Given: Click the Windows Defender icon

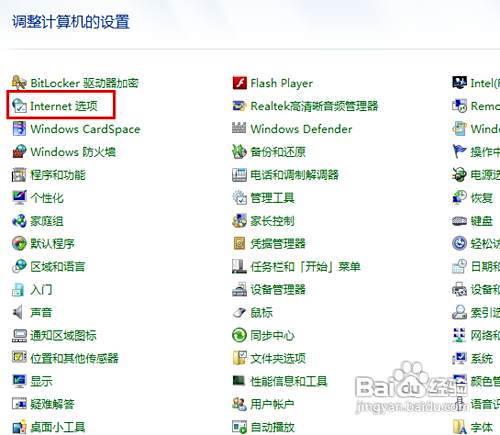Looking at the screenshot, I should [x=239, y=129].
